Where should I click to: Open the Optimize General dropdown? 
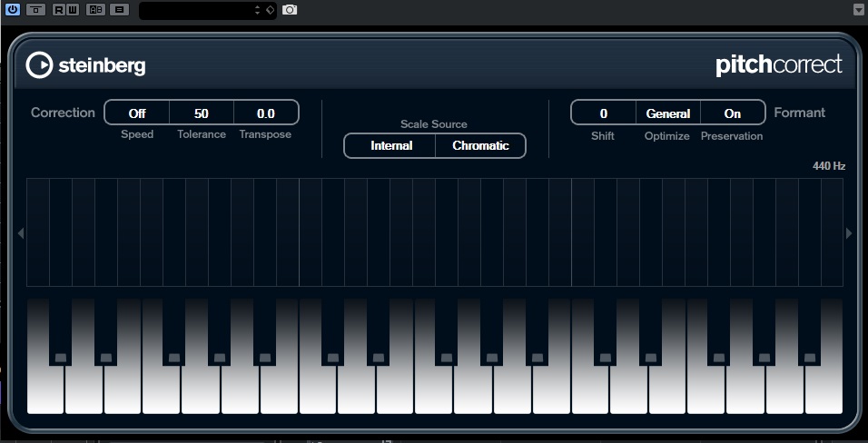[668, 113]
